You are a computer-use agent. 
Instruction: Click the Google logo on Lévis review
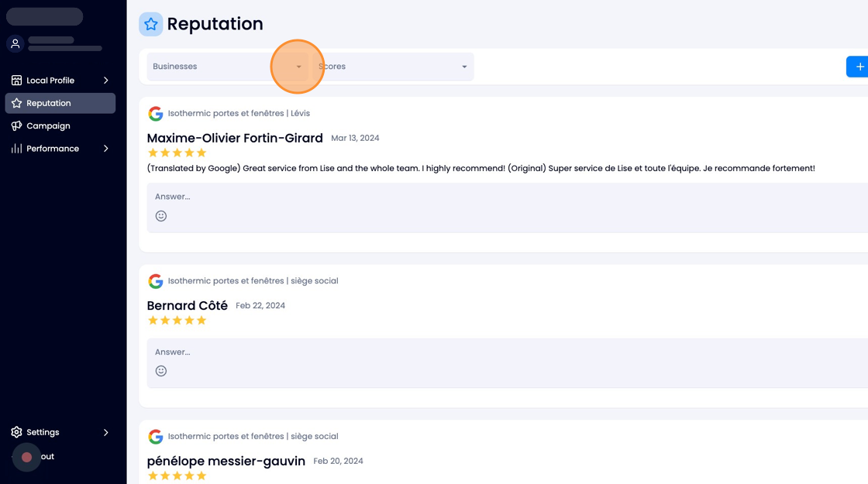(156, 113)
